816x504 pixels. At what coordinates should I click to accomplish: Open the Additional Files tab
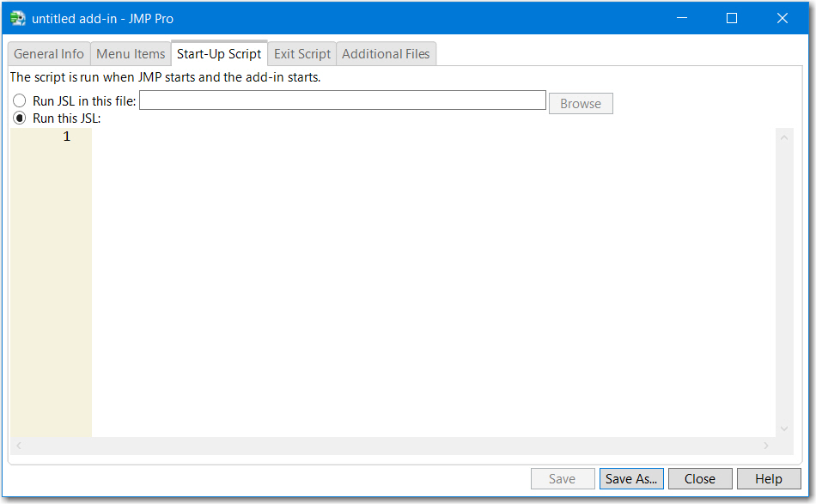click(386, 53)
